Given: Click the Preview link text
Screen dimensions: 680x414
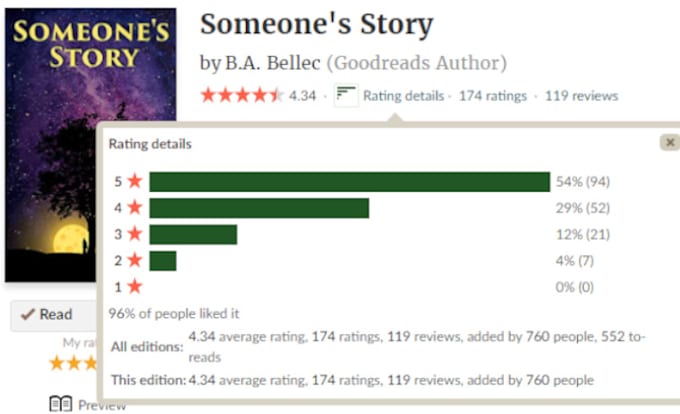Looking at the screenshot, I should (x=102, y=405).
